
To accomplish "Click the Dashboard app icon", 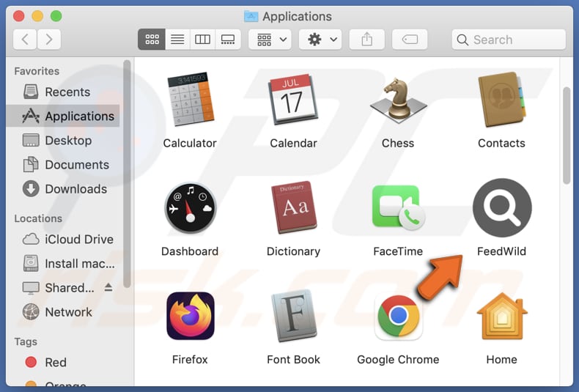I will [190, 208].
